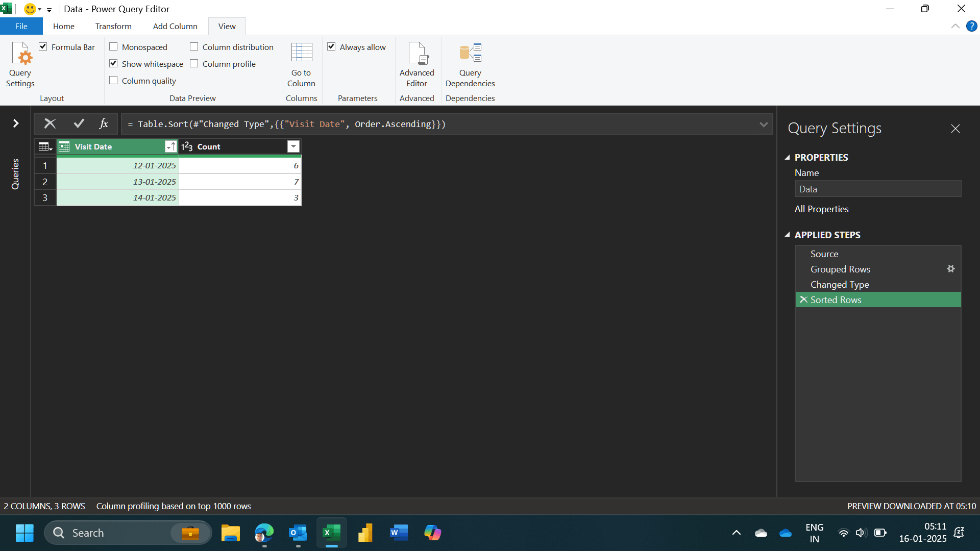Switch to the Add Column tab
980x551 pixels.
[x=175, y=27]
